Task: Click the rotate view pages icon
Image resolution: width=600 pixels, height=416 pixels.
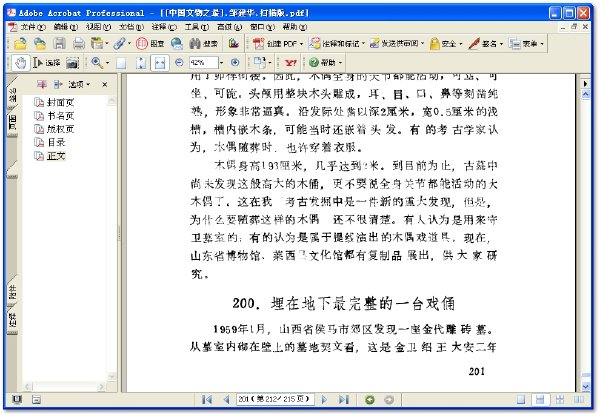Action: pyautogui.click(x=260, y=62)
